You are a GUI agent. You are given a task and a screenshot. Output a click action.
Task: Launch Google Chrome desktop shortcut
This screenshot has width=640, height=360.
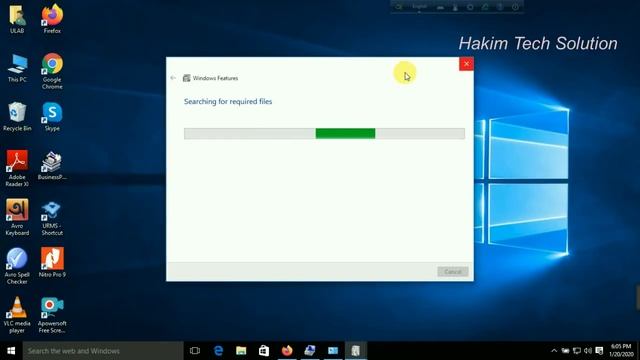(52, 71)
